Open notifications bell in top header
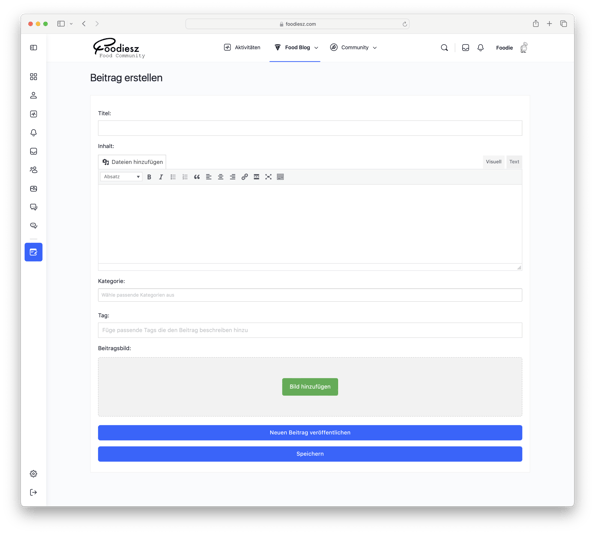This screenshot has width=595, height=534. (x=480, y=48)
